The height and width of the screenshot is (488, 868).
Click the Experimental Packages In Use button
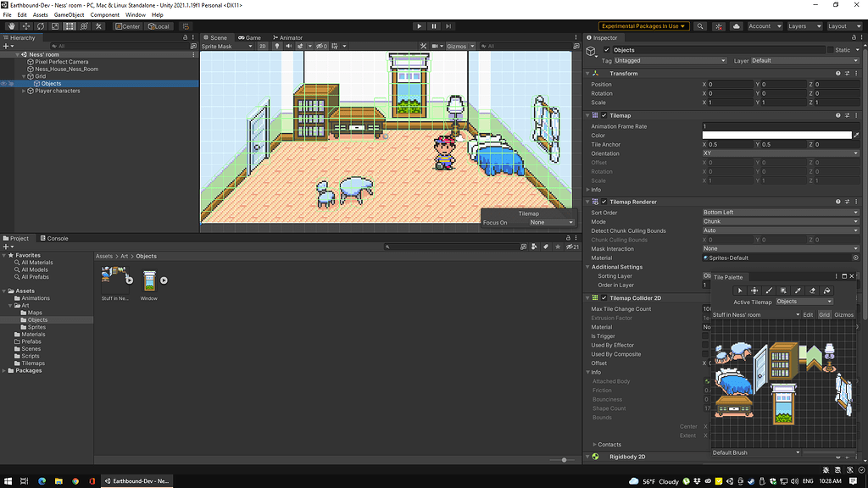coord(643,26)
